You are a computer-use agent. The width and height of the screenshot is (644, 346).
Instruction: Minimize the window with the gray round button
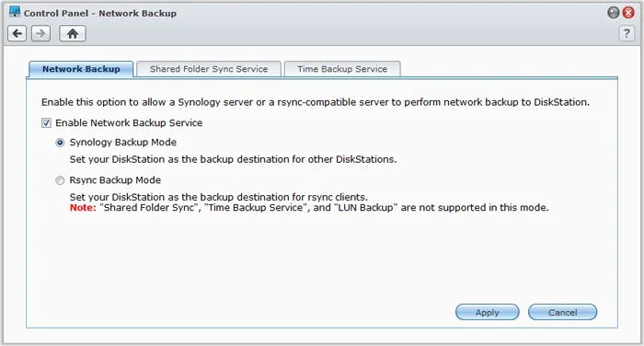614,13
